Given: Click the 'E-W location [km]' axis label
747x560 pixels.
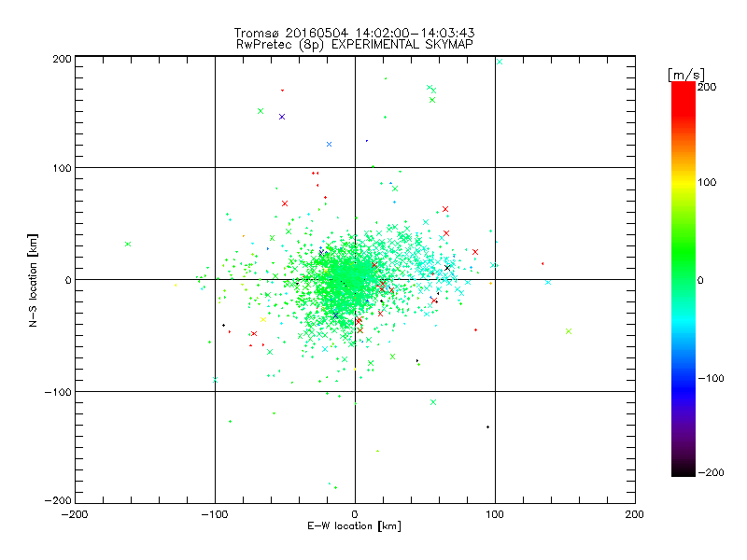Looking at the screenshot, I should [354, 526].
